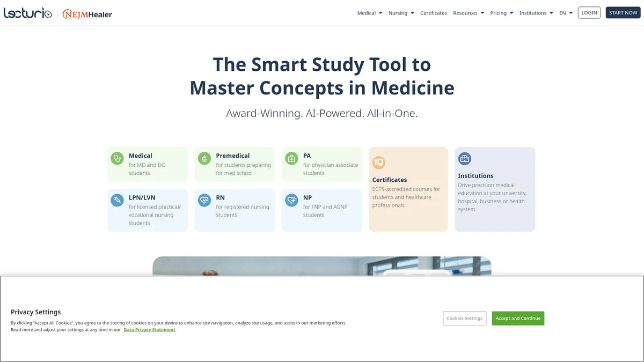Select the blue Institutions hospital icon
This screenshot has height=362, width=644.
(x=464, y=158)
